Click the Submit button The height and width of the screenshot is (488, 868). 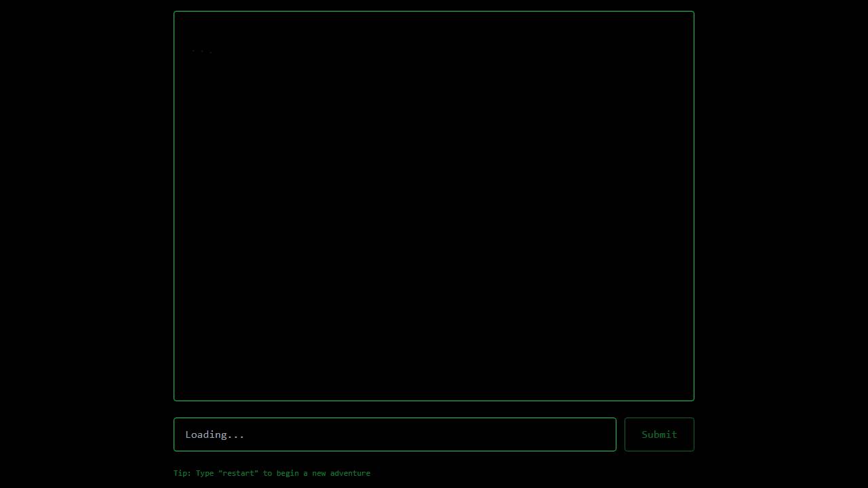pyautogui.click(x=659, y=434)
